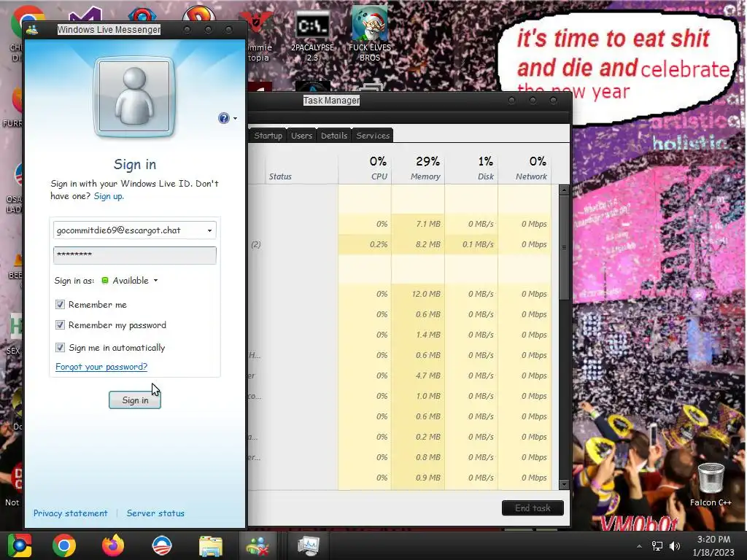Open the Privacy statement link
This screenshot has height=560, width=747.
[71, 513]
